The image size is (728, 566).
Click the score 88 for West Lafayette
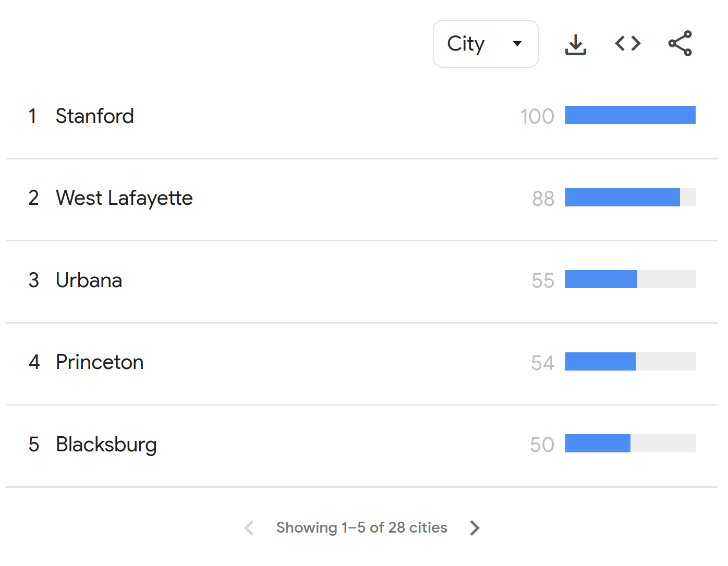543,199
